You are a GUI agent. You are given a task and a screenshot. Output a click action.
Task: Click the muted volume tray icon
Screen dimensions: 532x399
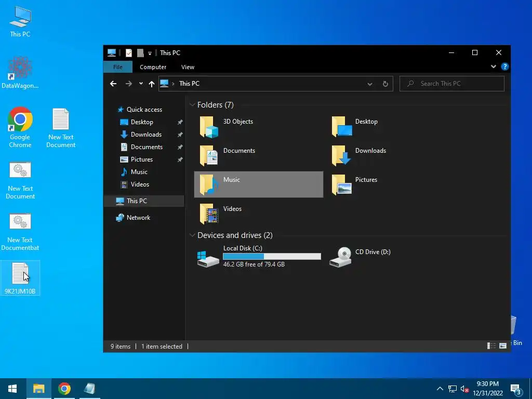(x=464, y=389)
